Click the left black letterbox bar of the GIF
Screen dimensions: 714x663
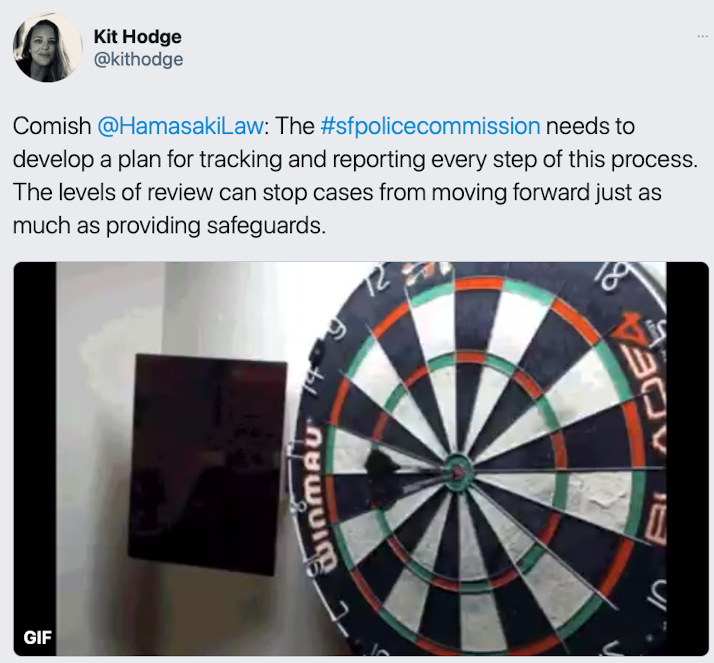(35, 459)
